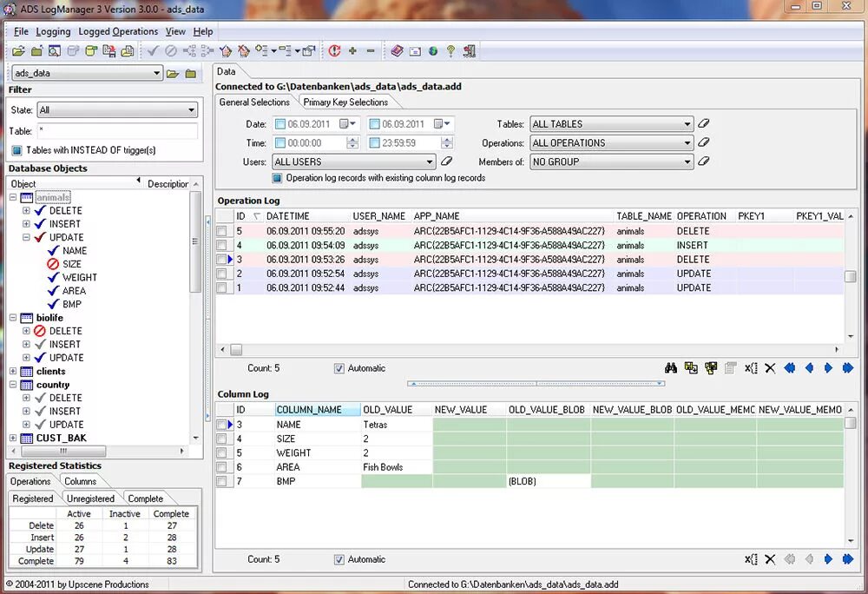This screenshot has height=594, width=868.
Task: Click the green plus toolbar icon
Action: [x=352, y=51]
